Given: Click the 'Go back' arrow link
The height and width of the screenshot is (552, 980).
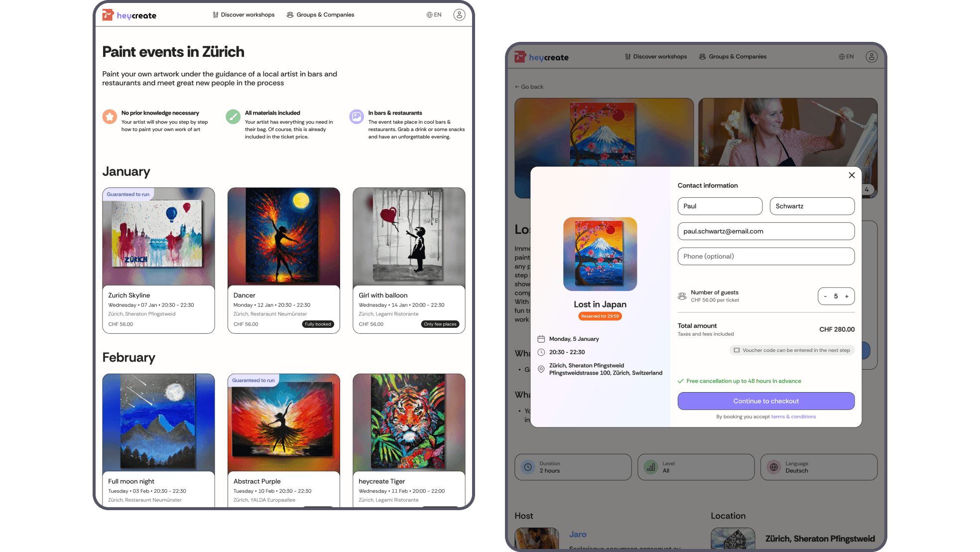Looking at the screenshot, I should [x=529, y=87].
